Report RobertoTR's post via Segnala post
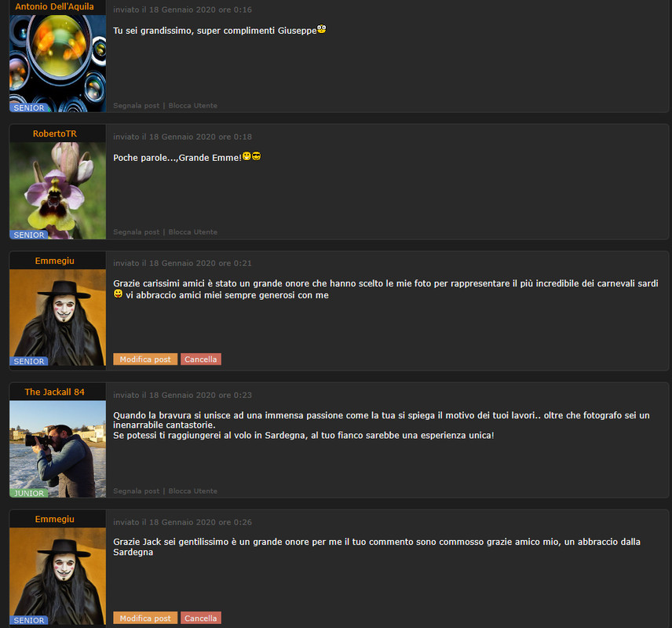 point(136,232)
